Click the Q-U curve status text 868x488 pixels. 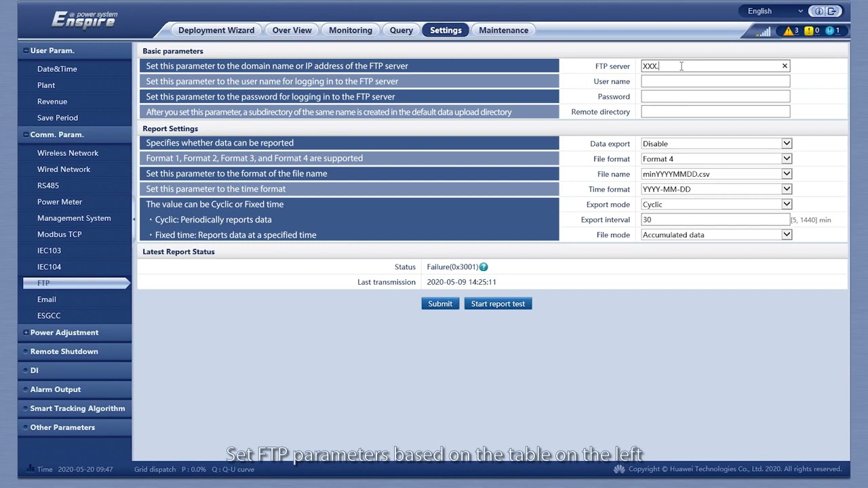[233, 469]
